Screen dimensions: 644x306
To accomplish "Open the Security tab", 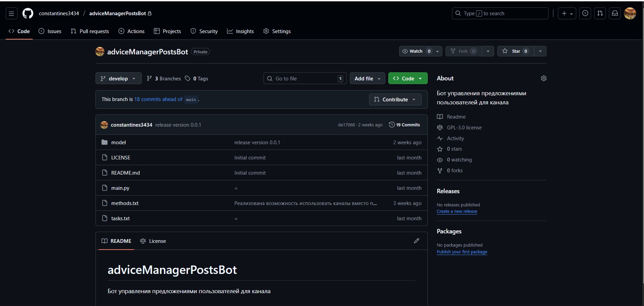I will [x=204, y=31].
